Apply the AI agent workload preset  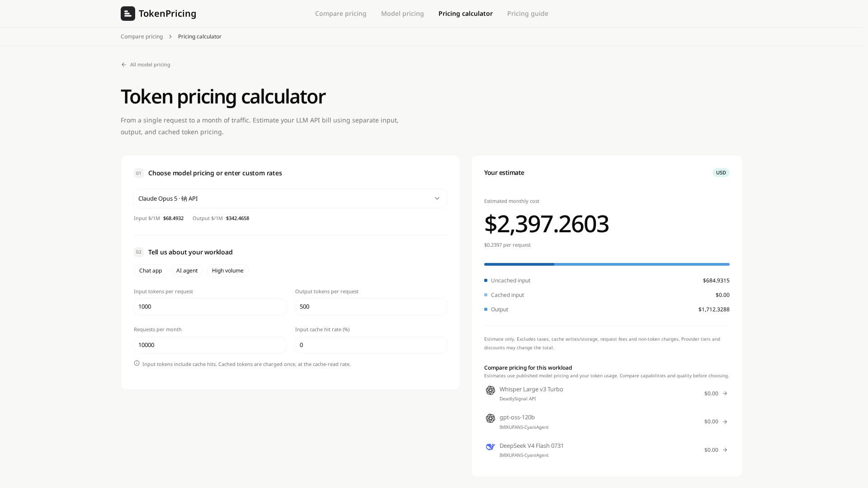187,271
